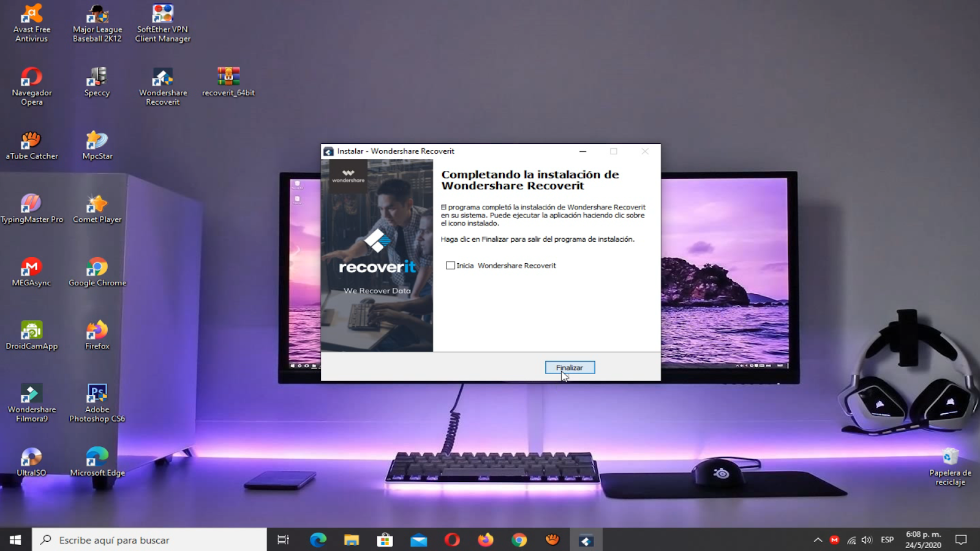Select the Speccy desktop icon
This screenshot has width=980, height=551.
(97, 82)
